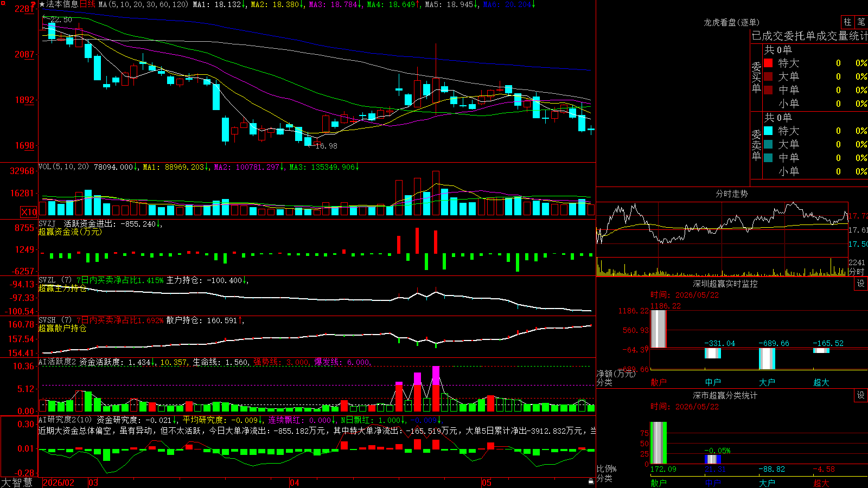Click the 2026/02 date marker on the time axis
The image size is (868, 488).
[x=58, y=483]
